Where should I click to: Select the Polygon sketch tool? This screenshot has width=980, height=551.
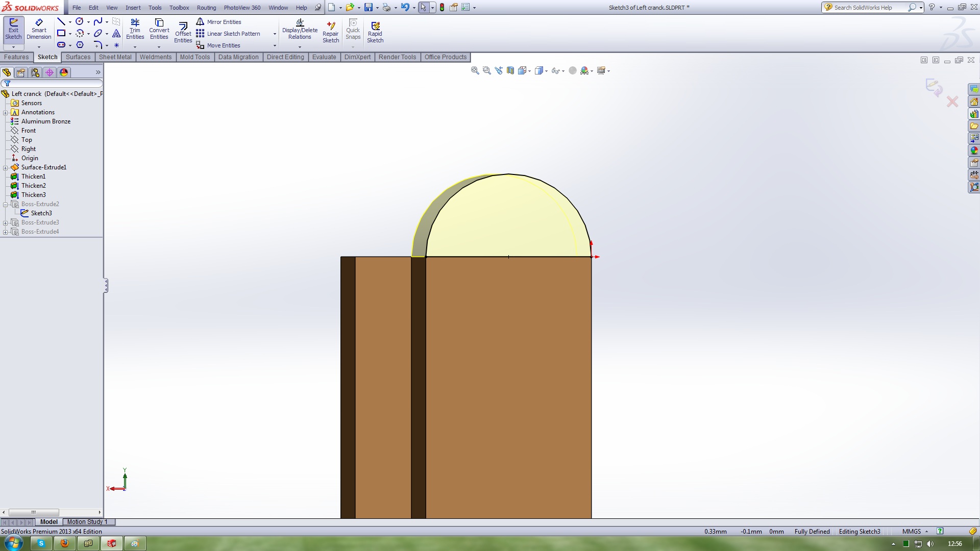click(80, 45)
